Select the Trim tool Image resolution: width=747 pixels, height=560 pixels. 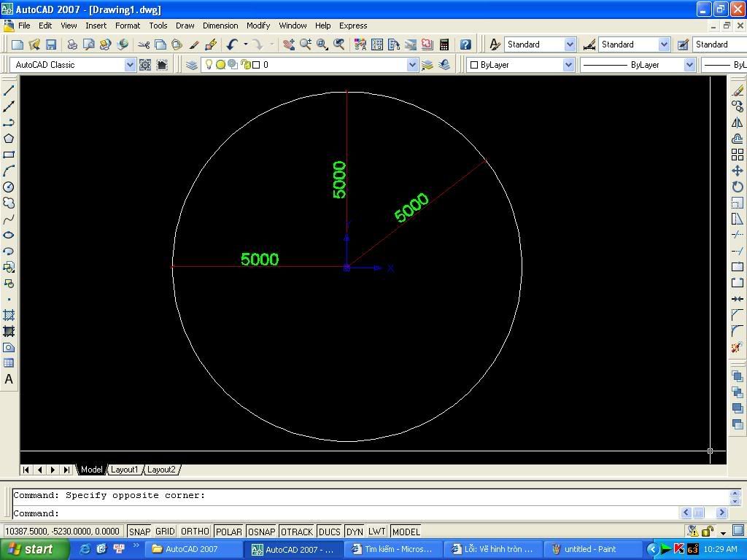point(738,235)
